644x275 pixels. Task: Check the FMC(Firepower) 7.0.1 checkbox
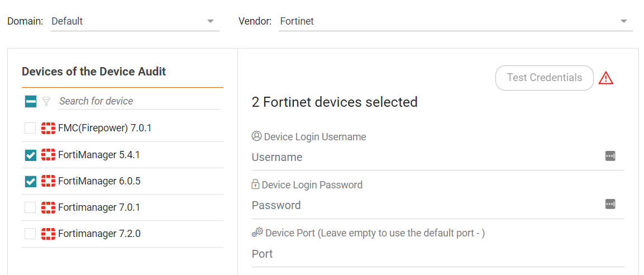tap(30, 128)
